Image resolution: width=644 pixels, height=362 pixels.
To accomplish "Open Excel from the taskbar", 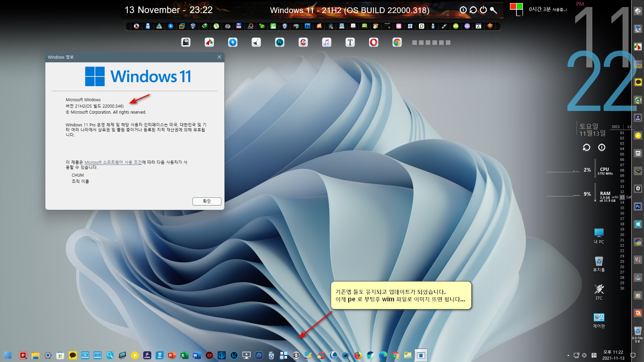I will (x=184, y=355).
